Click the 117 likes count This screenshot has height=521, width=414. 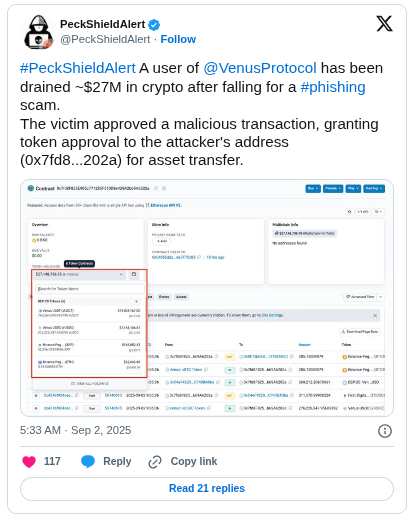(52, 461)
